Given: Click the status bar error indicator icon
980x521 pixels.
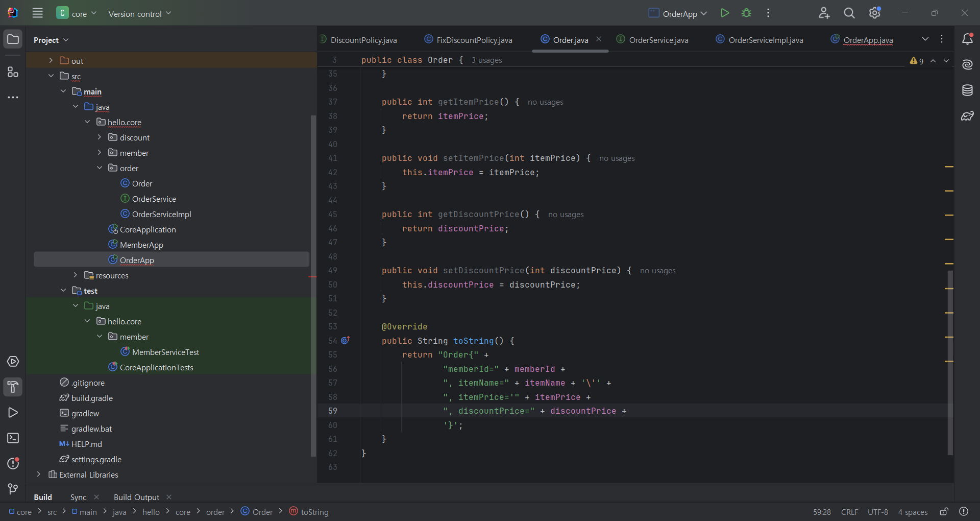Looking at the screenshot, I should (x=964, y=511).
